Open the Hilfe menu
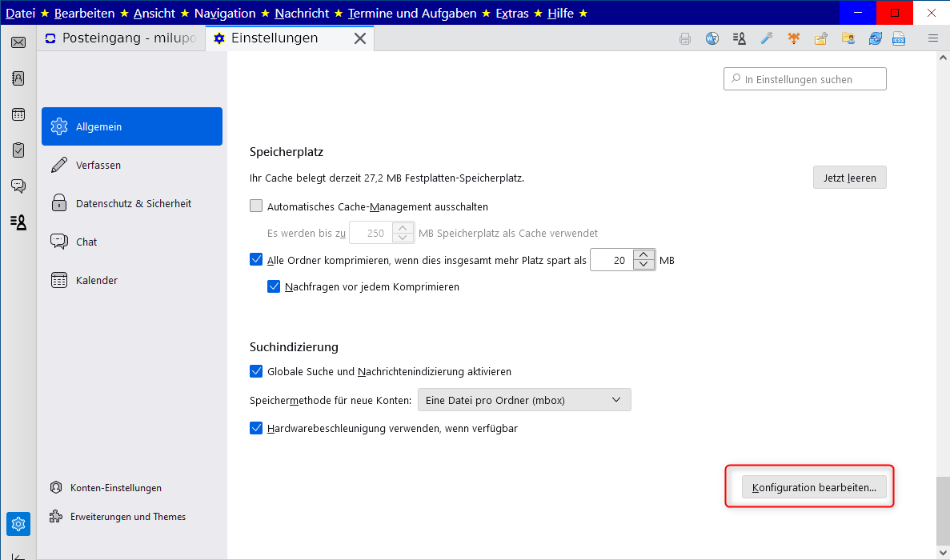Viewport: 950px width, 560px height. 560,13
